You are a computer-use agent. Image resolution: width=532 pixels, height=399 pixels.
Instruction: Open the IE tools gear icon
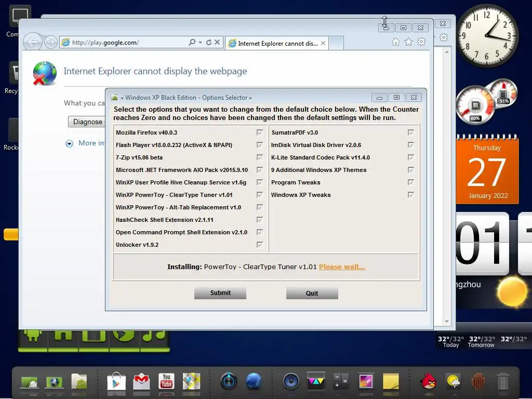click(x=421, y=42)
